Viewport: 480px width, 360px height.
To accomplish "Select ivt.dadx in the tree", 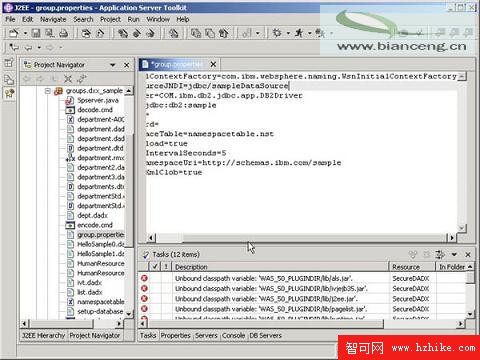I will click(x=90, y=283).
